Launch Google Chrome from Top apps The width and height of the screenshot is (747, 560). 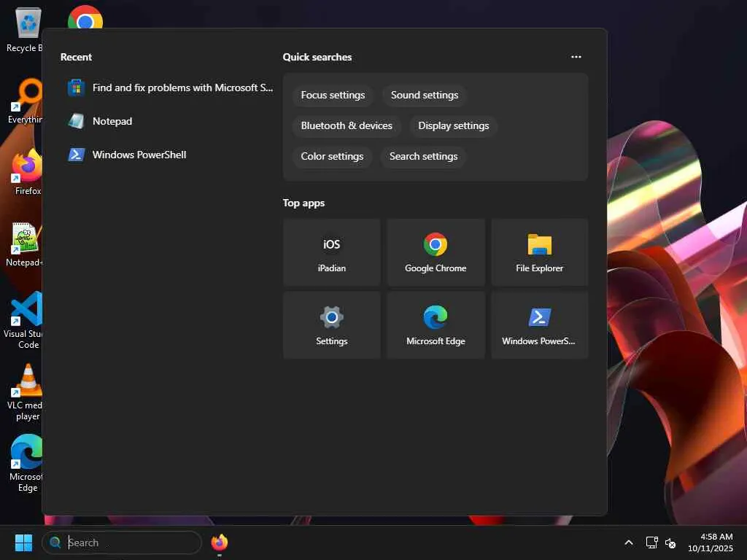tap(436, 252)
